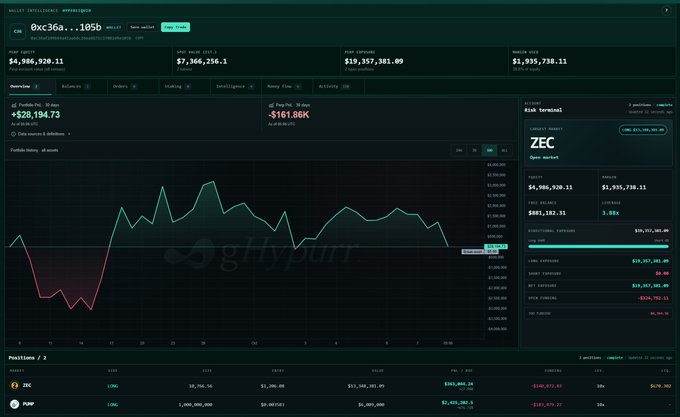Select the 30D chart range
Screen dimensions: 680x417
489,150
